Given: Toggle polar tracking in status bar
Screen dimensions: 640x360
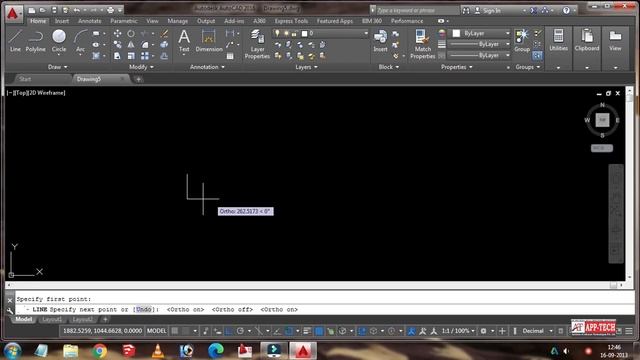Looking at the screenshot, I should (x=240, y=331).
